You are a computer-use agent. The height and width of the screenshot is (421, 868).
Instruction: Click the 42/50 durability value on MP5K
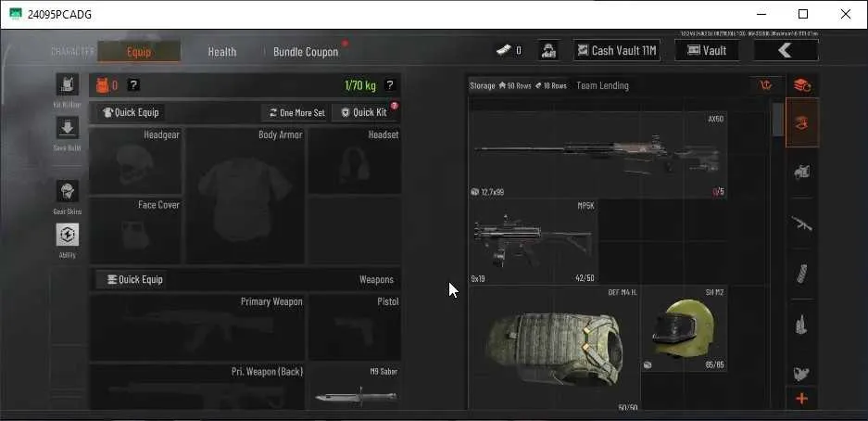585,278
